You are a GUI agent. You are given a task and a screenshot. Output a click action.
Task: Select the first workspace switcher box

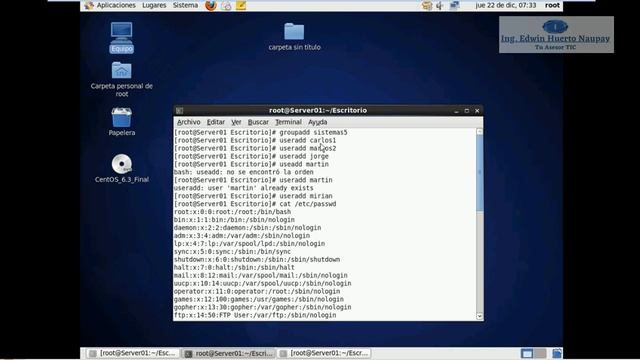(527, 353)
